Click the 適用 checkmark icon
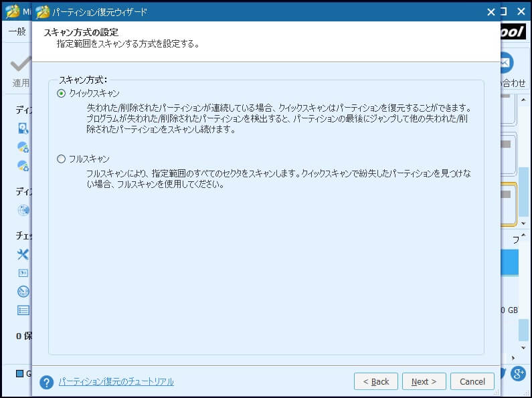Image resolution: width=532 pixels, height=398 pixels. (x=20, y=64)
